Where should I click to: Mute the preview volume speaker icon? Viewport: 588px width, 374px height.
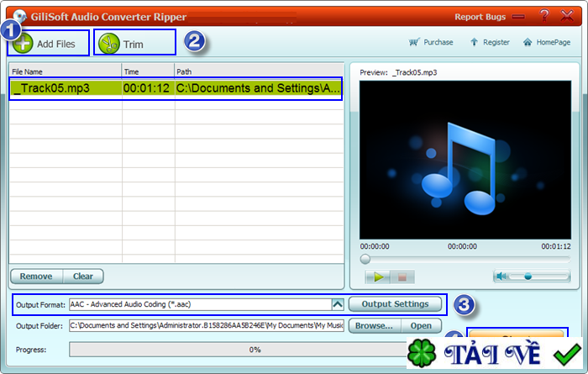click(x=501, y=277)
